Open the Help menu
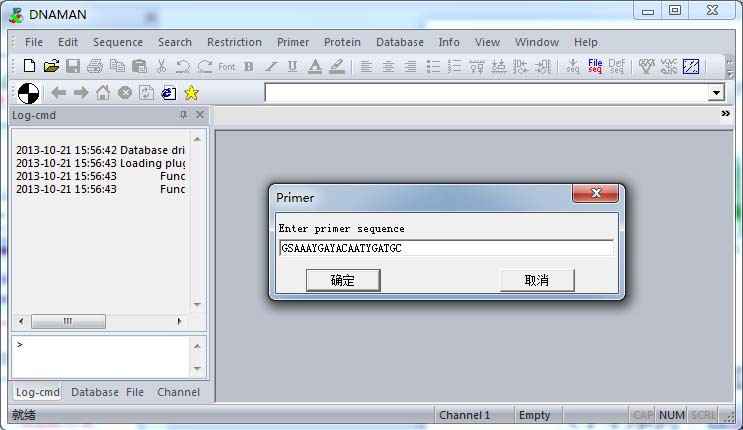The image size is (743, 430). (x=586, y=42)
